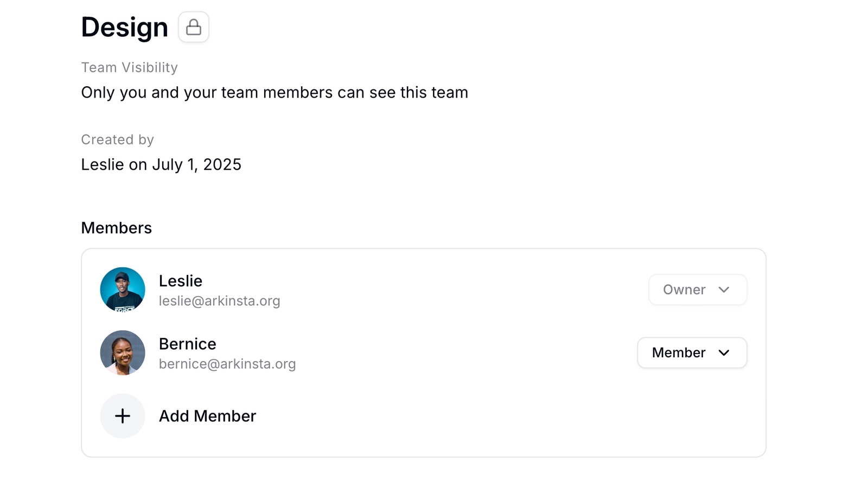Click Bernice's name in members list
This screenshot has width=868, height=488.
(188, 344)
